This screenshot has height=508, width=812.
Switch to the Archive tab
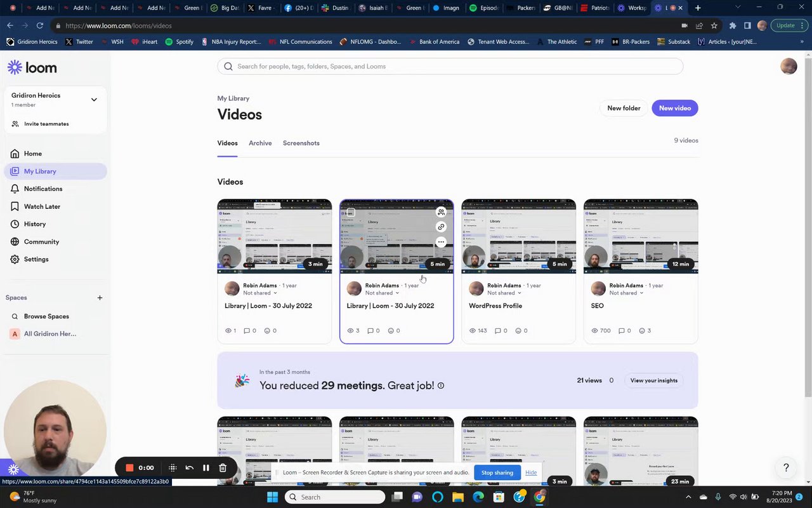tap(260, 143)
